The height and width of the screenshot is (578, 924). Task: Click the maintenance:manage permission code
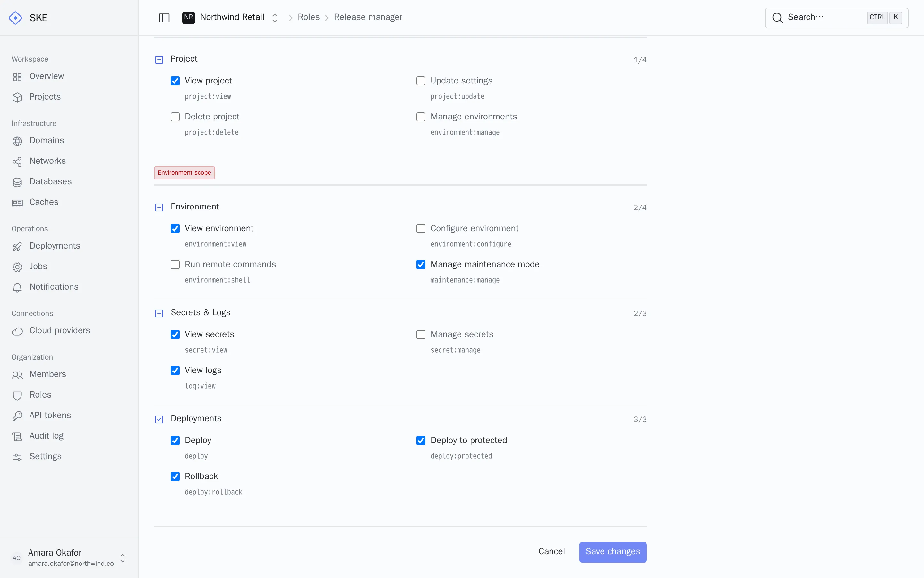click(x=465, y=280)
